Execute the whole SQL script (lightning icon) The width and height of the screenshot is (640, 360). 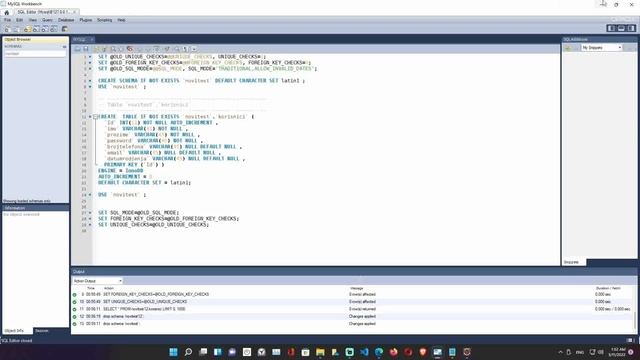tap(96, 49)
